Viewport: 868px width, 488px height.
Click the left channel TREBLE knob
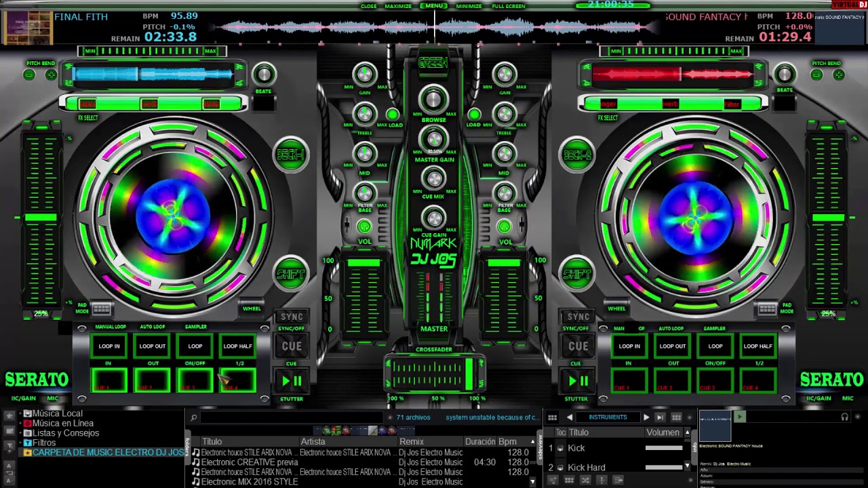[365, 114]
